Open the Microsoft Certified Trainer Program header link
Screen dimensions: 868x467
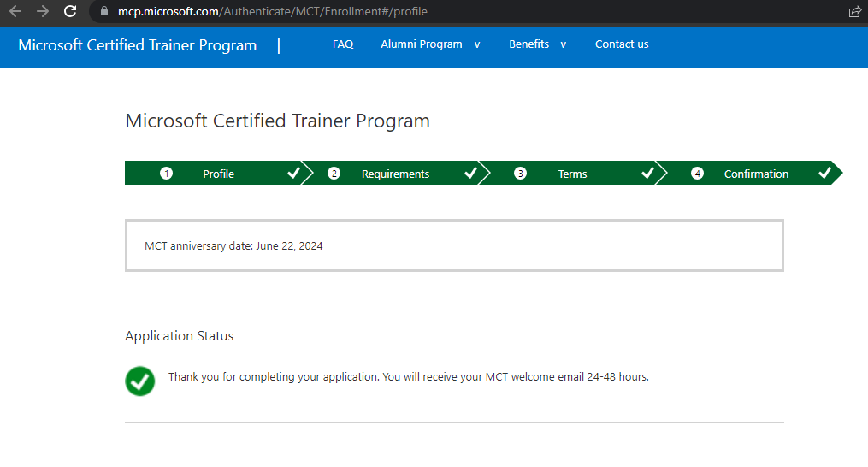[138, 44]
